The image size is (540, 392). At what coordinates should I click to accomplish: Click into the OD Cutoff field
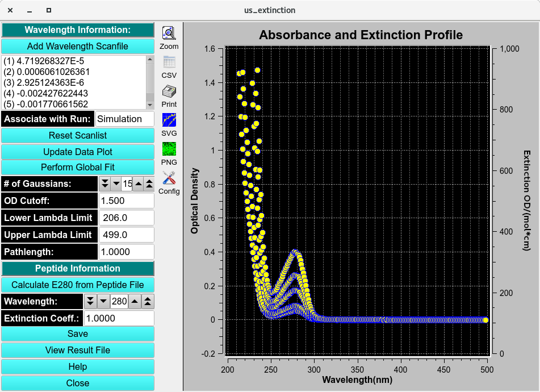coord(125,201)
